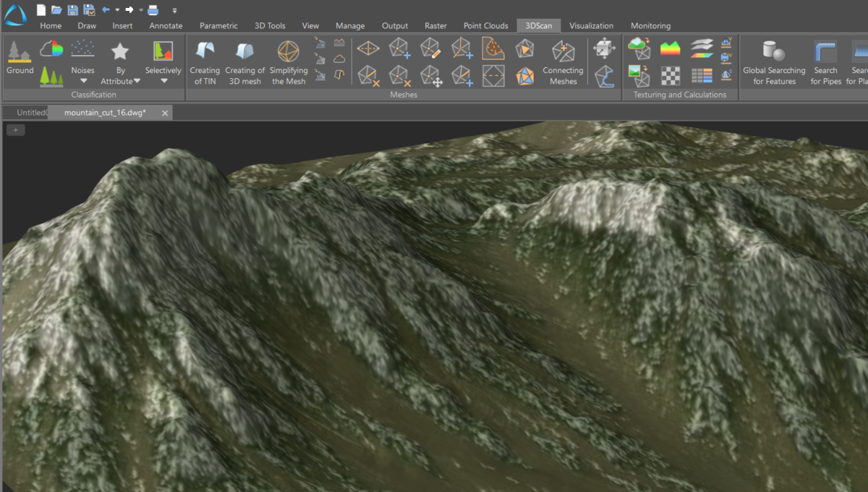The width and height of the screenshot is (868, 492).
Task: Switch to the Visualization ribbon tab
Action: [x=592, y=25]
